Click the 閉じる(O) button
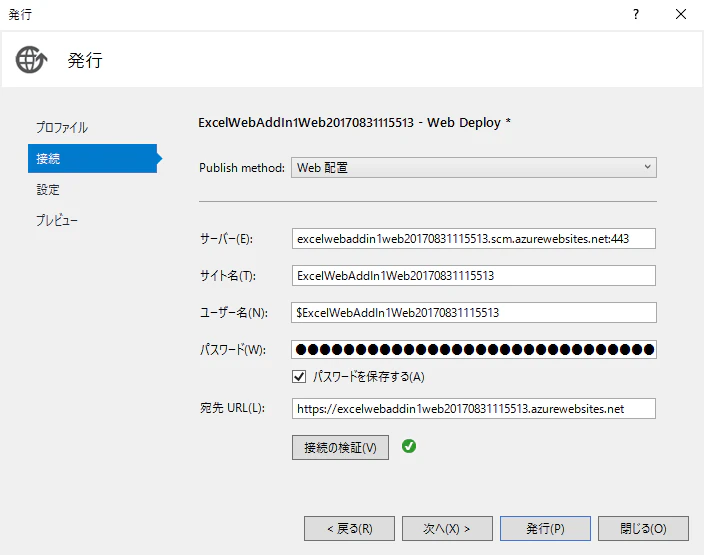This screenshot has height=555, width=704. (x=643, y=529)
